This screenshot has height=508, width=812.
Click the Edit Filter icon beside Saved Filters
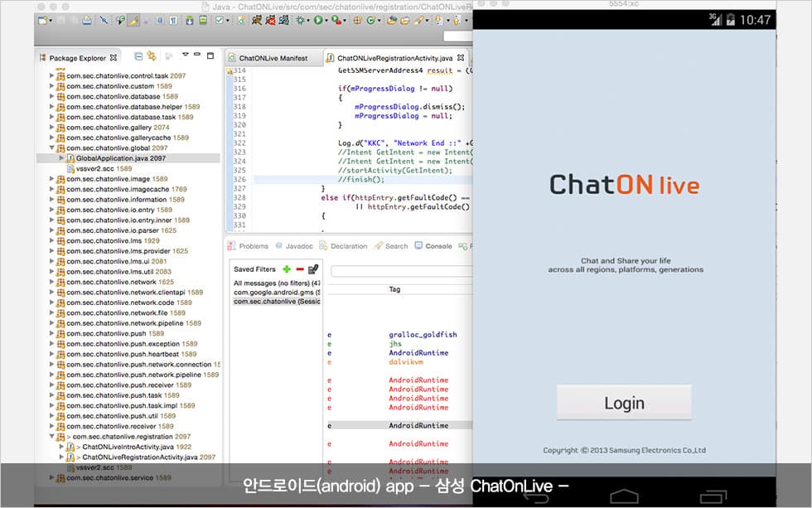click(x=313, y=269)
